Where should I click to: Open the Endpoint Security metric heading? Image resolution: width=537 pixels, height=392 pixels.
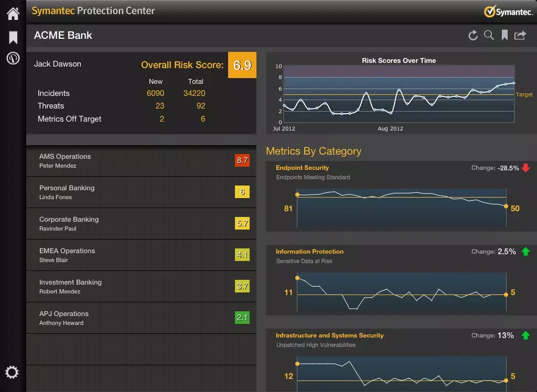tap(302, 168)
